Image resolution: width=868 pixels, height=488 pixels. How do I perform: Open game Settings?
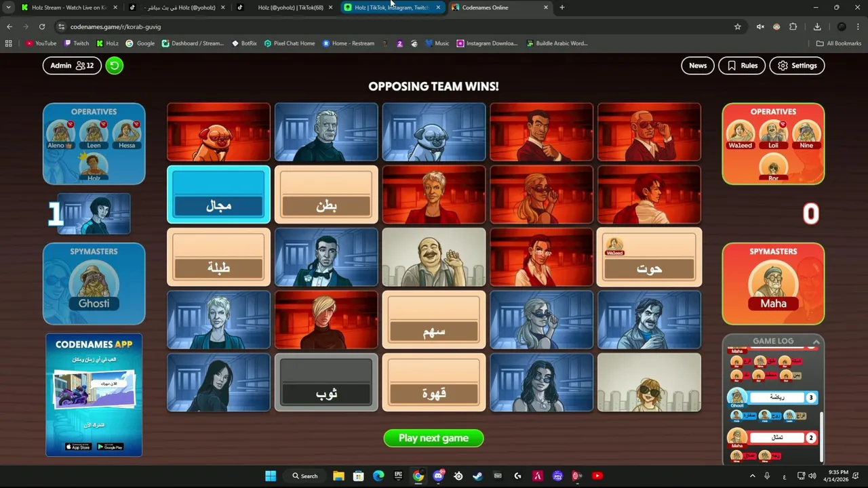coord(797,66)
